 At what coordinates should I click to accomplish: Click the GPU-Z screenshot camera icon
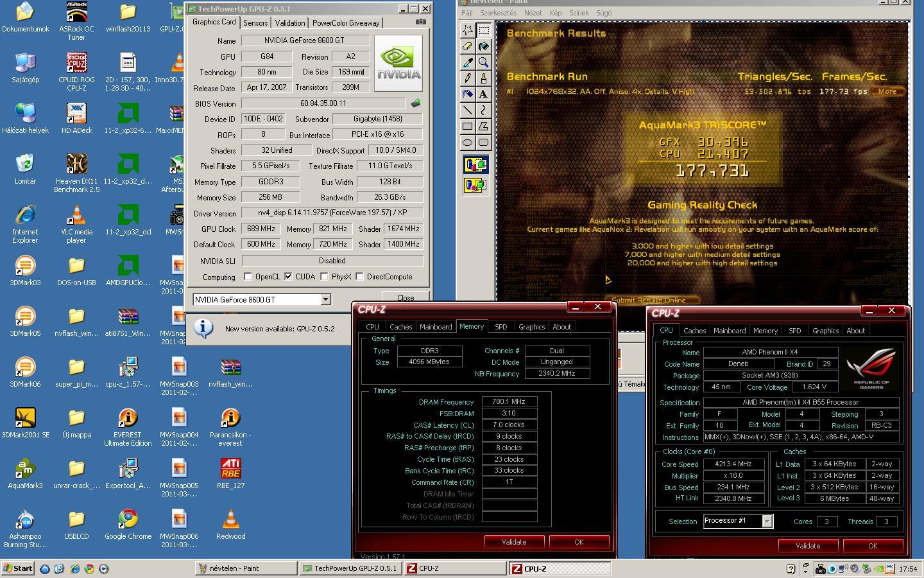click(x=420, y=22)
